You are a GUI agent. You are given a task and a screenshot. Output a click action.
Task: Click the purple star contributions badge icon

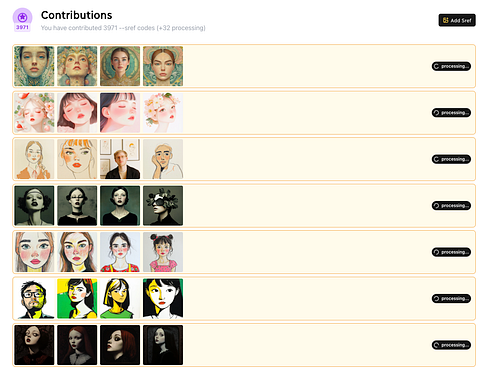[x=22, y=17]
